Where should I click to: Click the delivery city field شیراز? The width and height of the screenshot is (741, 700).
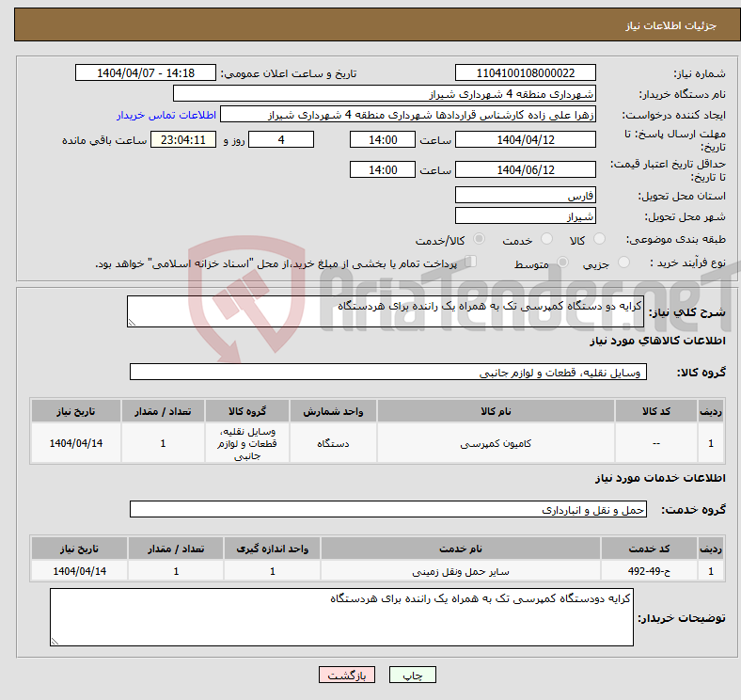[526, 215]
